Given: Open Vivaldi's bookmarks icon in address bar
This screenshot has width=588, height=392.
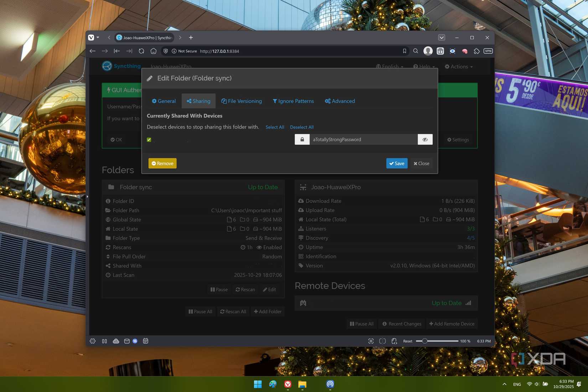Looking at the screenshot, I should (404, 51).
